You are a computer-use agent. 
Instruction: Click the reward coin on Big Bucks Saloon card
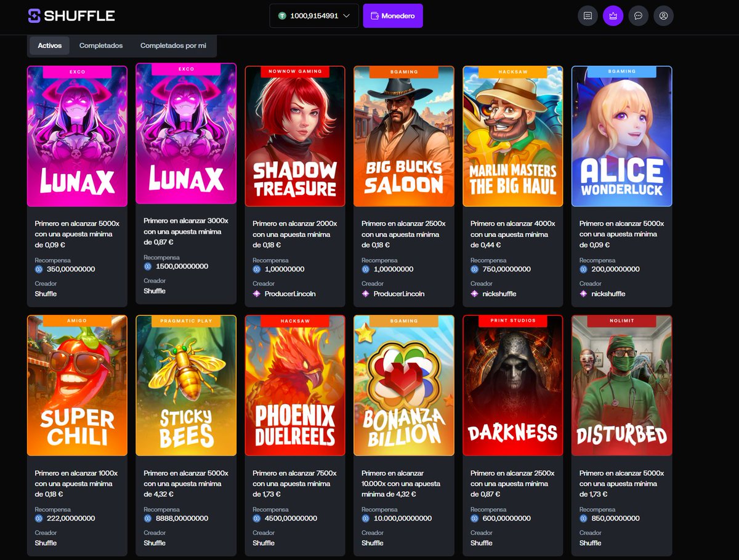pos(366,269)
